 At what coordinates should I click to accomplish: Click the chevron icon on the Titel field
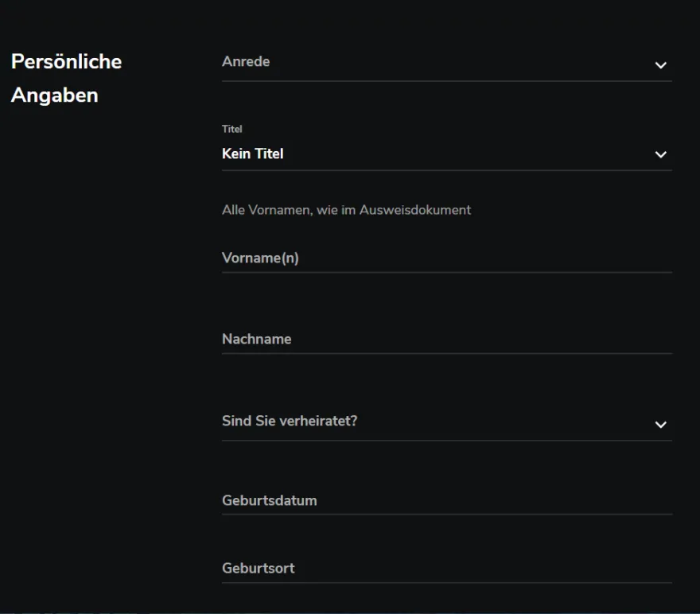(x=660, y=155)
